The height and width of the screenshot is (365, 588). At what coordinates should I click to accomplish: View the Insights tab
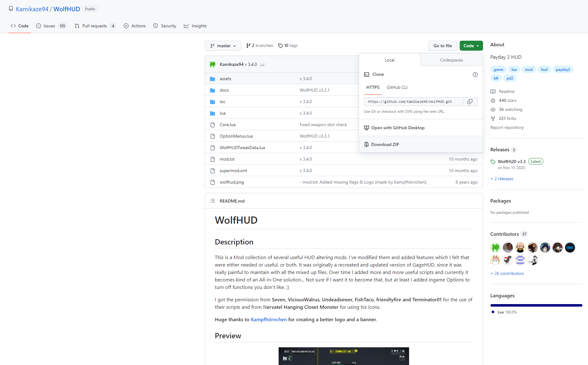pyautogui.click(x=195, y=26)
